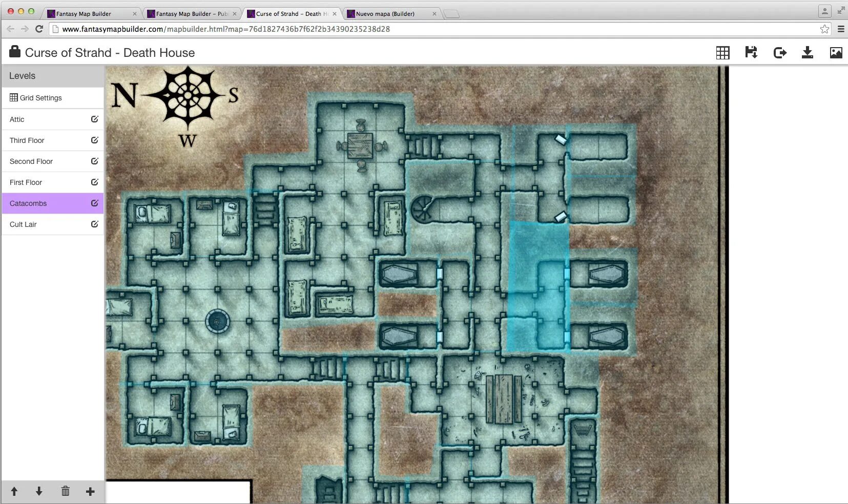Edit the Second Floor level
The height and width of the screenshot is (504, 848).
point(95,161)
